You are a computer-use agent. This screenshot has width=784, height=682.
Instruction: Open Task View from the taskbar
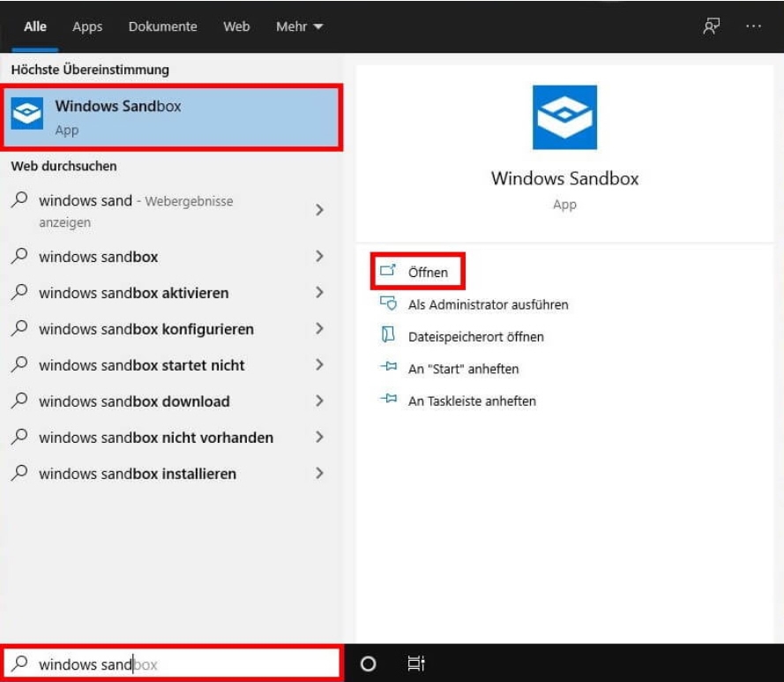tap(416, 663)
